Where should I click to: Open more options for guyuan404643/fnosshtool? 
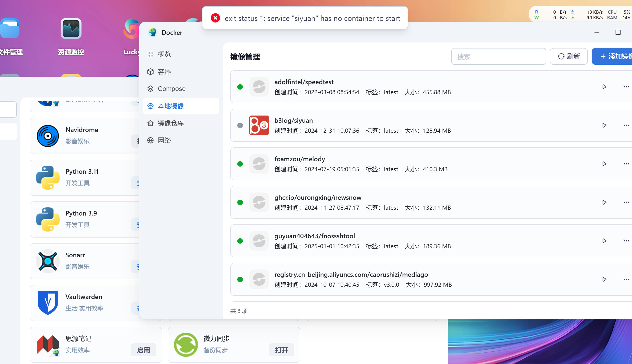pos(626,241)
